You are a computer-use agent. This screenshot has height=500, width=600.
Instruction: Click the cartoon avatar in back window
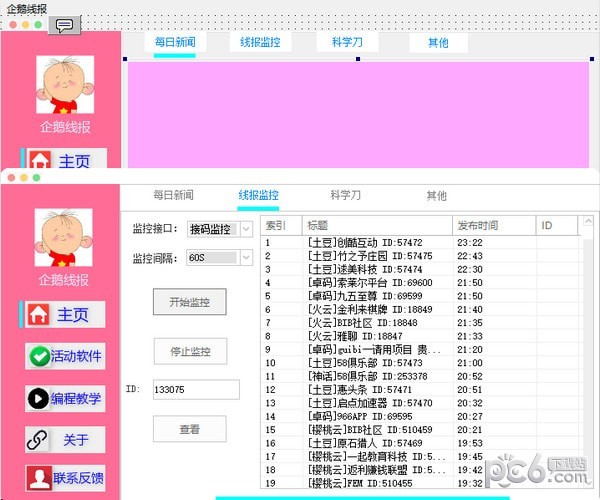point(65,84)
